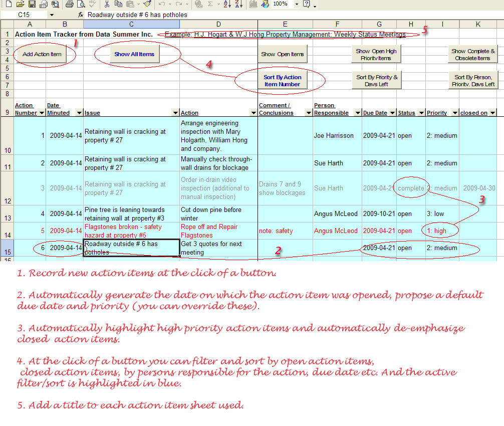Click the Add Action Item button
504x426 pixels.
42,54
